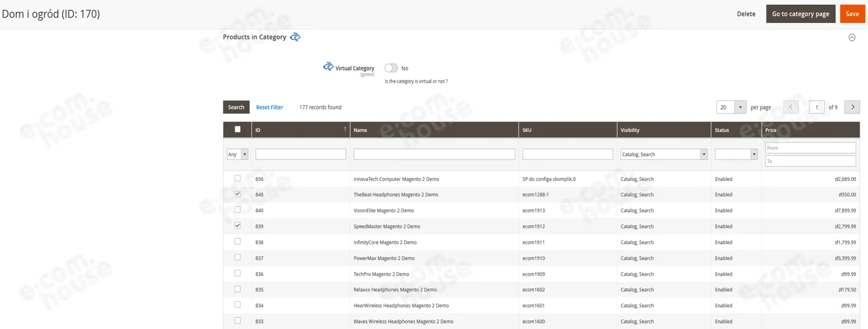Sort the grid by SKU column
The width and height of the screenshot is (868, 329).
(567, 130)
